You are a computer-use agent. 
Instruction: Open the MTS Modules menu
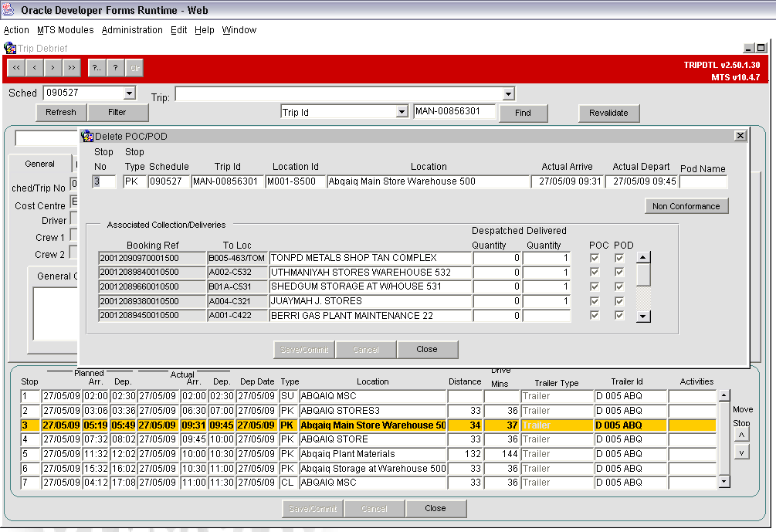click(x=66, y=30)
